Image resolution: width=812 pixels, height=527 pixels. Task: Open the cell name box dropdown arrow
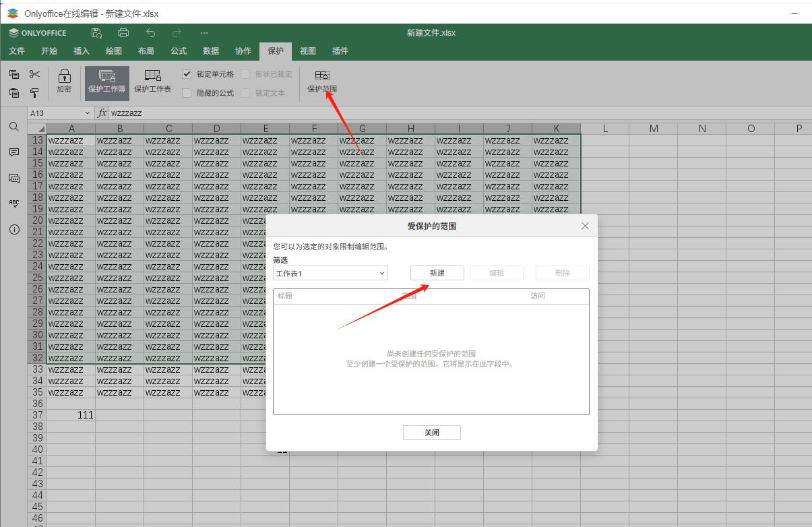tap(88, 113)
